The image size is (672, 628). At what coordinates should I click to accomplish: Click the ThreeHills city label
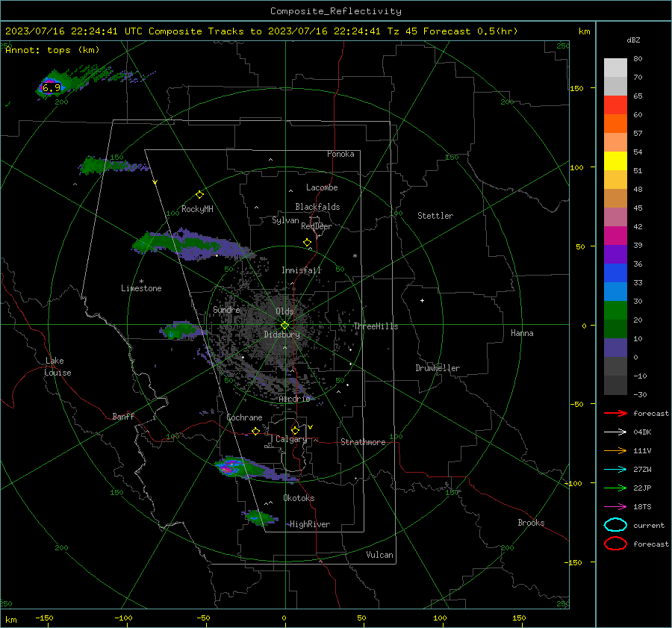376,326
